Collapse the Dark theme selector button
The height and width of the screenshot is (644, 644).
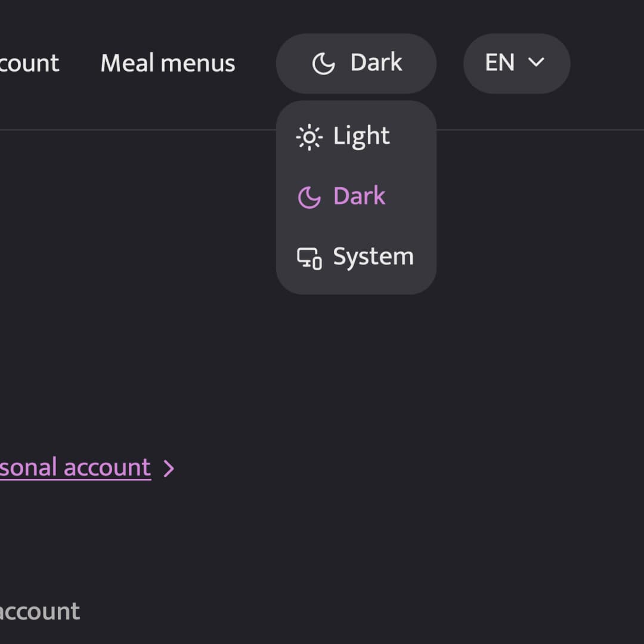356,64
